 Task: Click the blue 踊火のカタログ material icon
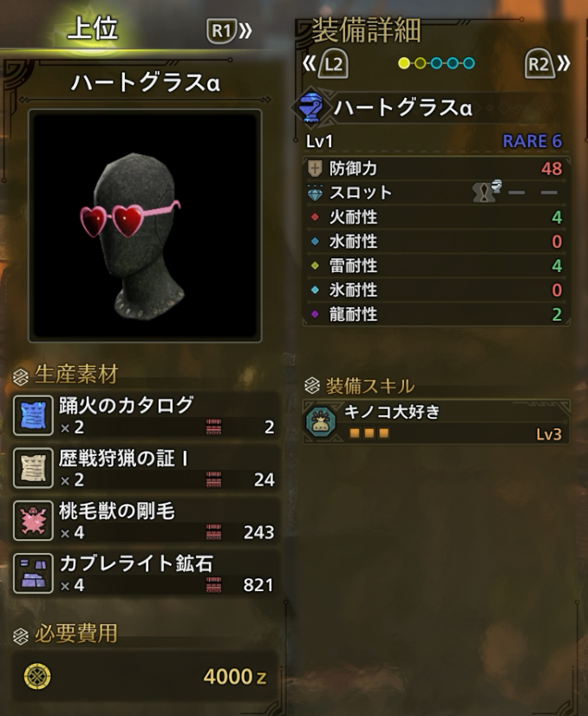[33, 415]
